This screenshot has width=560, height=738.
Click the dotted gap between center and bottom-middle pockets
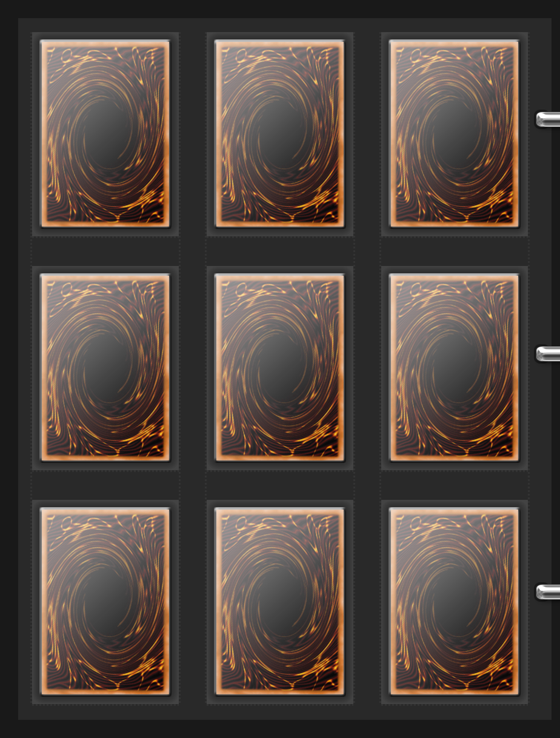click(x=279, y=485)
